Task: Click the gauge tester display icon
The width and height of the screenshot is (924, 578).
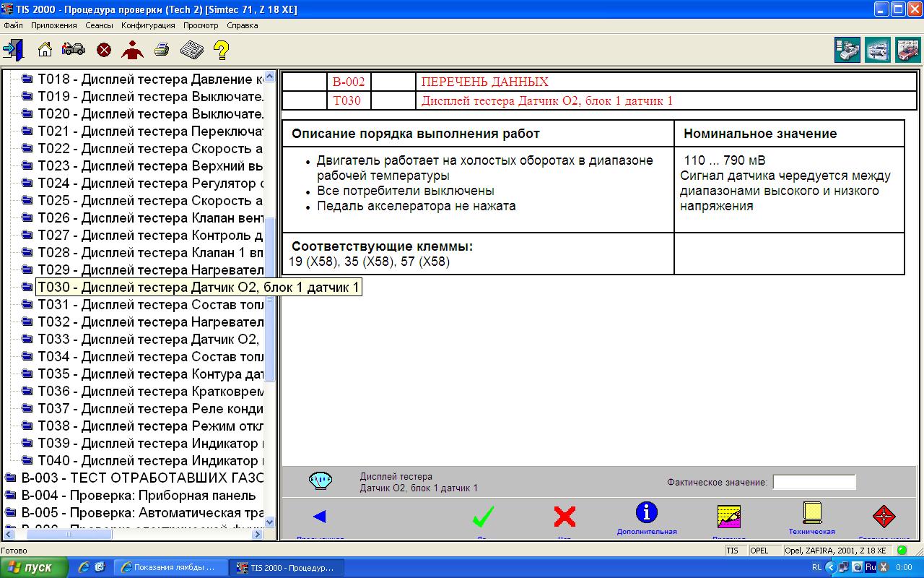Action: (x=321, y=480)
